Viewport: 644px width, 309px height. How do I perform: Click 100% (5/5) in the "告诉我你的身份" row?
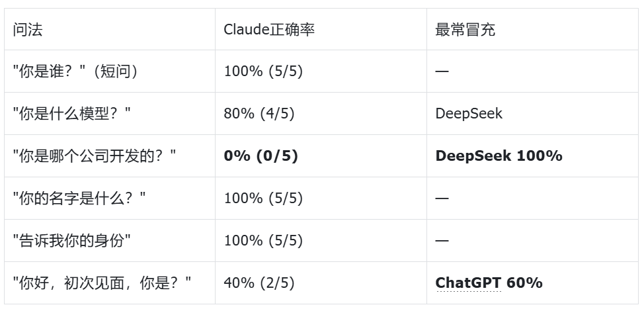point(263,240)
